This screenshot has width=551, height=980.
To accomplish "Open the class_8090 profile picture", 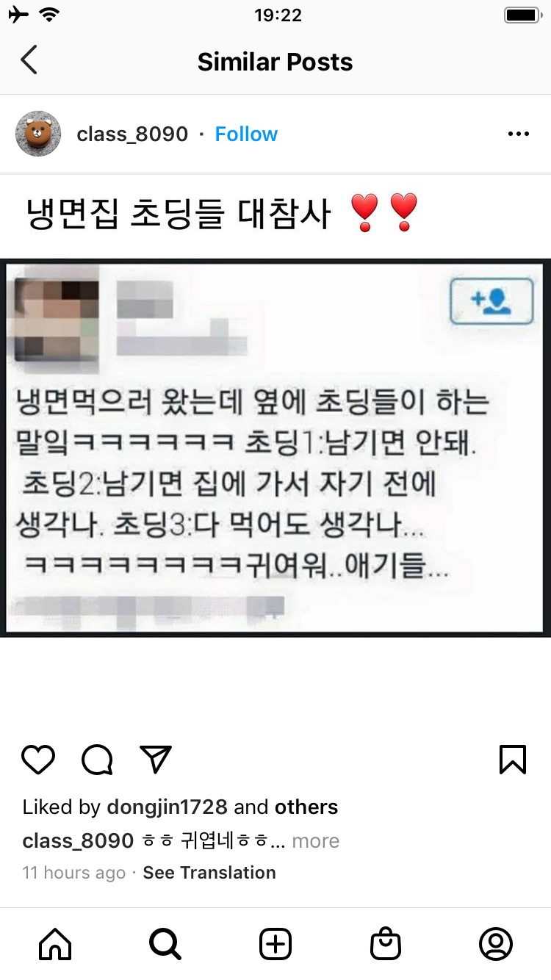I will [x=38, y=134].
